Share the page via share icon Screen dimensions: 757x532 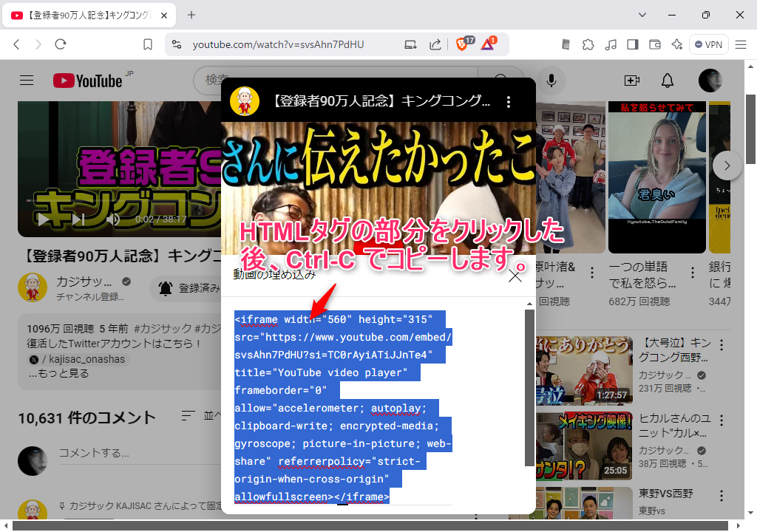click(435, 44)
